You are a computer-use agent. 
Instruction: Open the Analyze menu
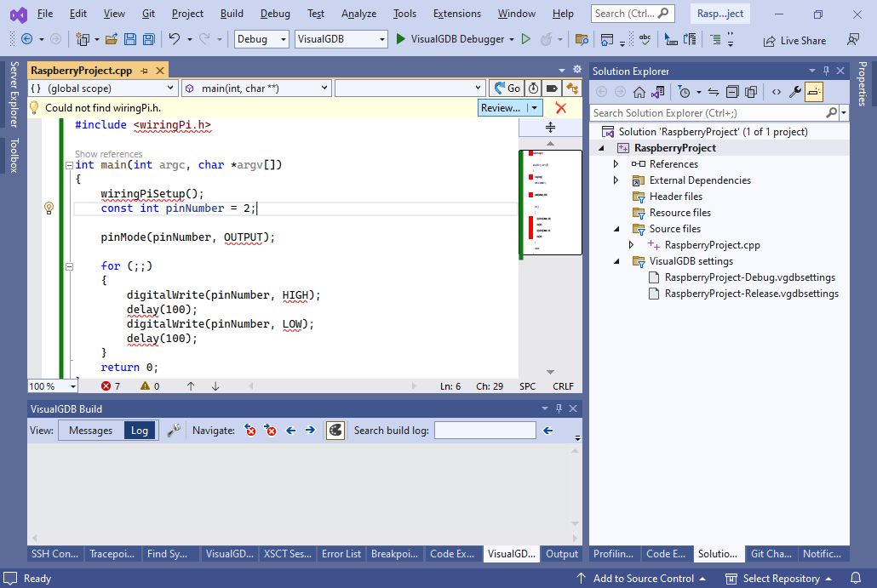click(358, 14)
